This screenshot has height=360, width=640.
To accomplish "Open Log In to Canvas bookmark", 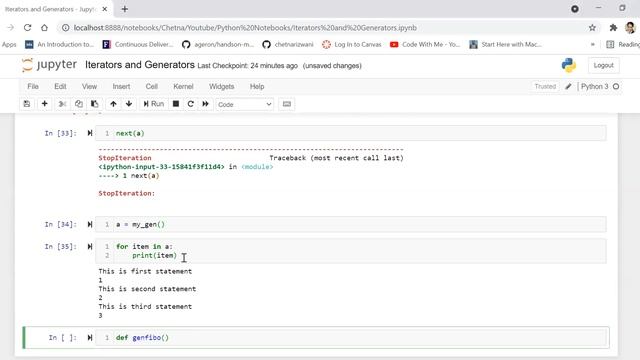I will (352, 44).
